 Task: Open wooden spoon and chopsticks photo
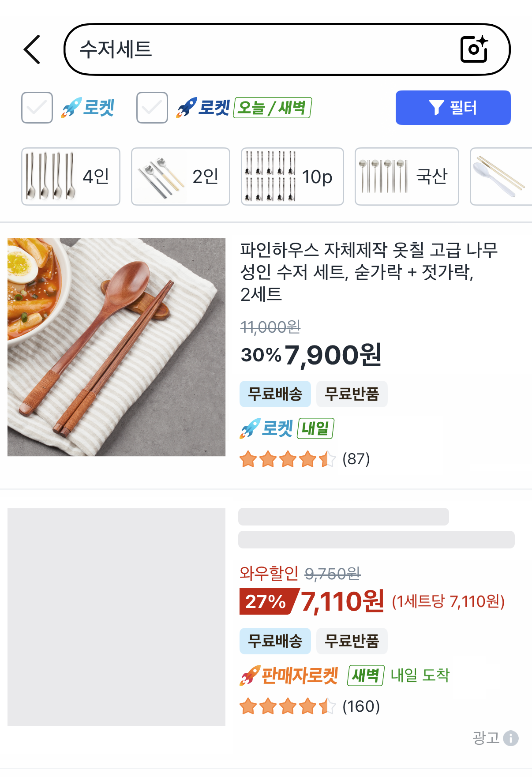click(116, 347)
